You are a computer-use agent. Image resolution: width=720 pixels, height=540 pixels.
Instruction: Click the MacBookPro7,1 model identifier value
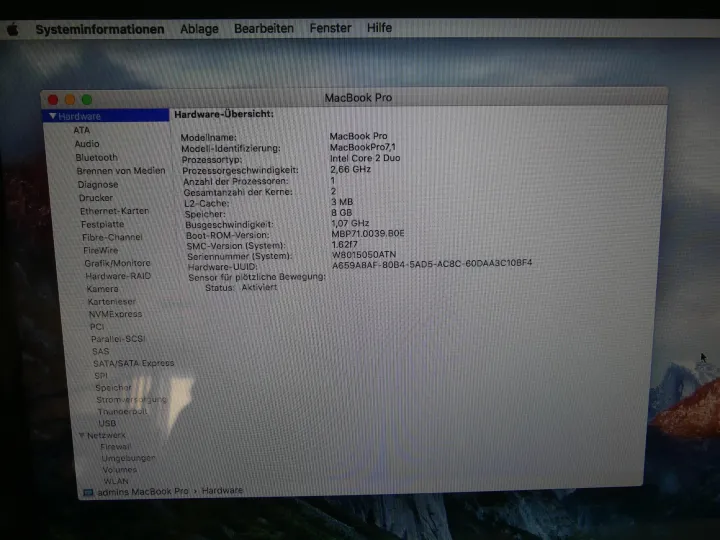tap(362, 147)
